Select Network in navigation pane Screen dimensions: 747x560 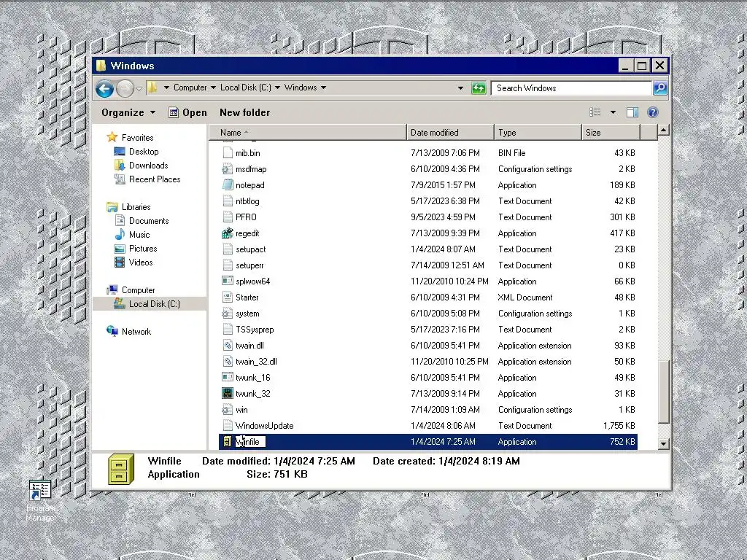(136, 332)
